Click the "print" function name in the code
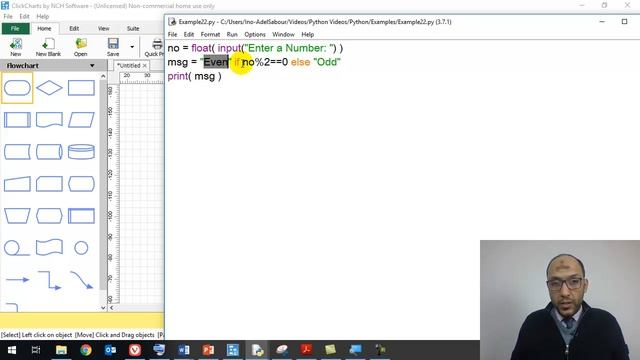640x360 pixels. point(178,76)
